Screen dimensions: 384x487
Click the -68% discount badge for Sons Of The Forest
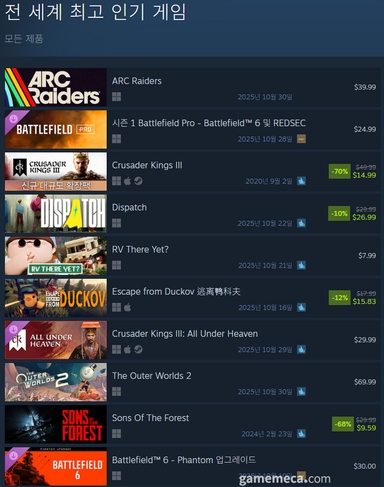tap(343, 424)
